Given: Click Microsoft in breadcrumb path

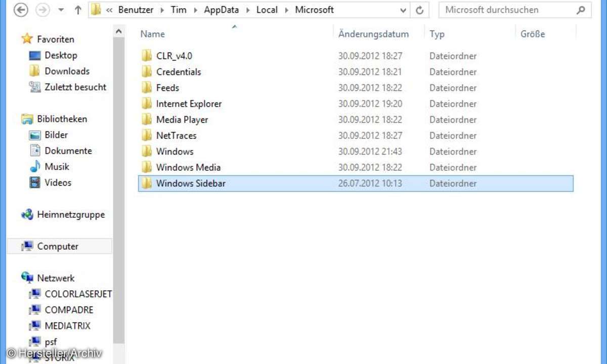Looking at the screenshot, I should click(315, 10).
